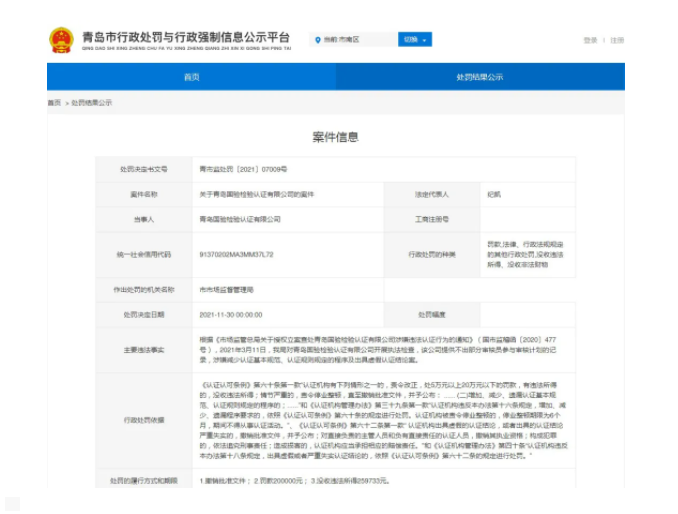Click 首页 in the breadcrumb
Image resolution: width=678 pixels, height=514 pixels.
54,102
